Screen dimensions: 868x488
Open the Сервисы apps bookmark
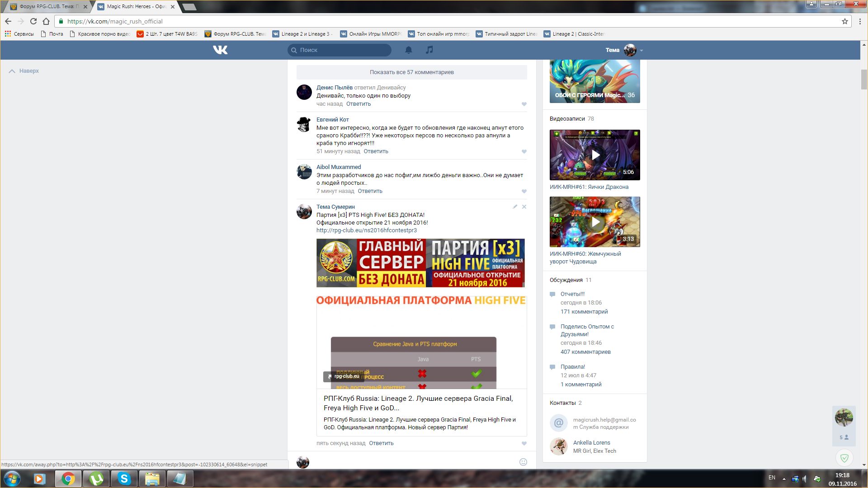(19, 34)
